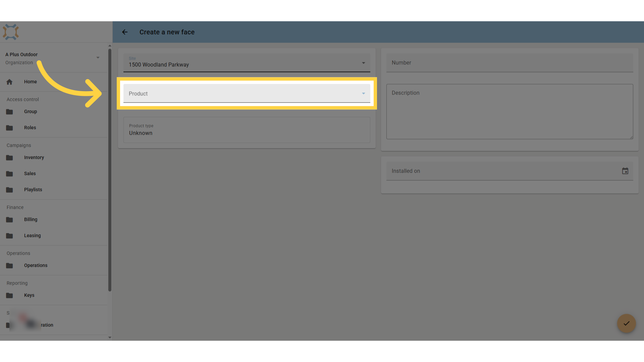
Task: Open the Site dropdown showing 1500 Woodland Parkway
Action: (x=247, y=63)
